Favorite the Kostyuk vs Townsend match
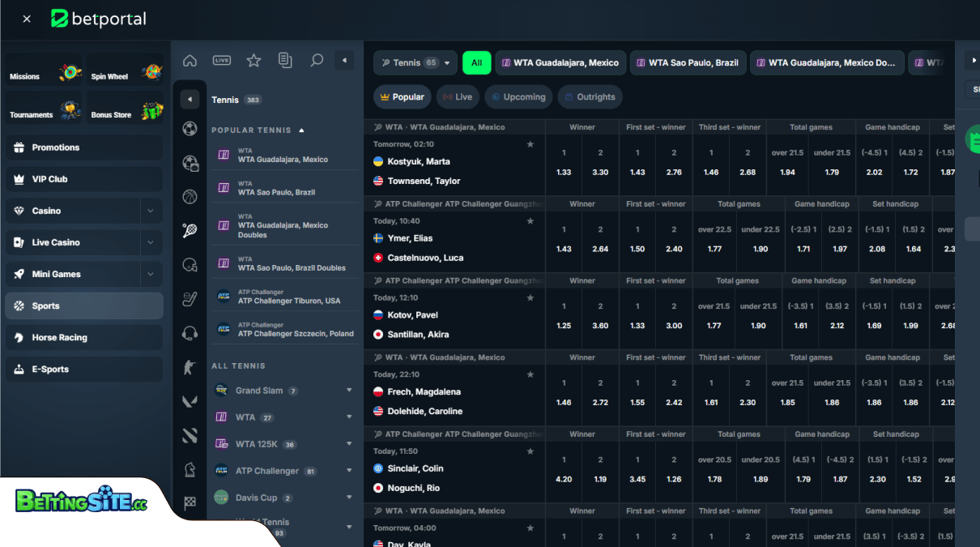Viewport: 980px width, 547px height. pyautogui.click(x=530, y=144)
